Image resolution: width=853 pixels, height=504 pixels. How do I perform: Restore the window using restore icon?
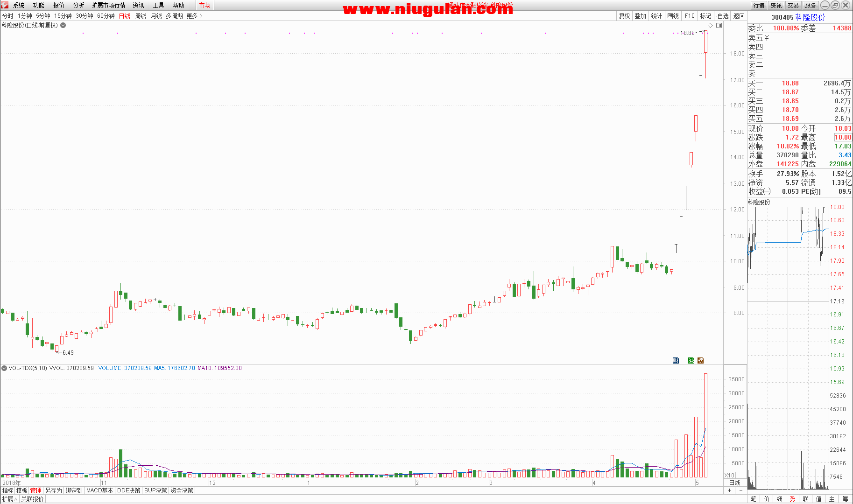click(x=835, y=5)
